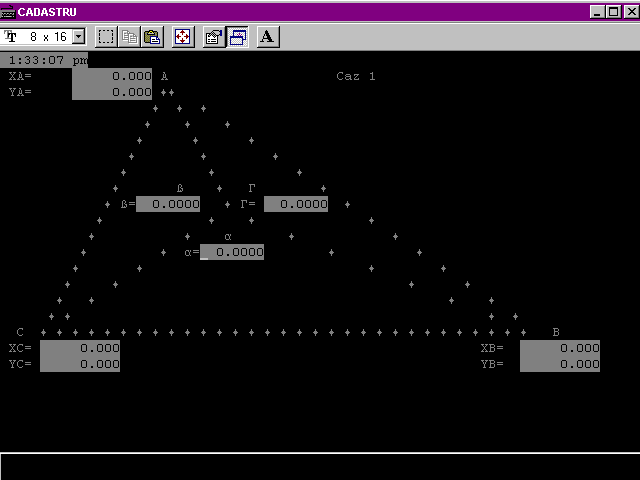Minimize the CADASTRU window

[x=597, y=12]
